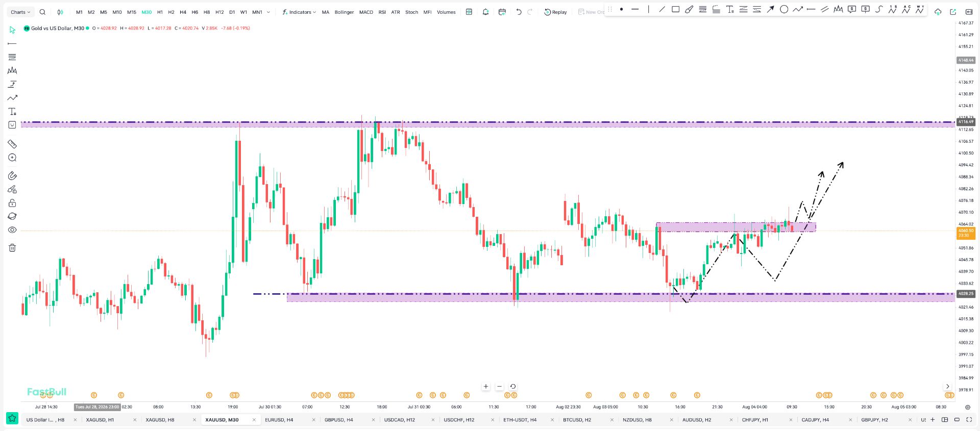The width and height of the screenshot is (980, 431).
Task: Open the pattern tools sidebar group
Action: coord(12,70)
